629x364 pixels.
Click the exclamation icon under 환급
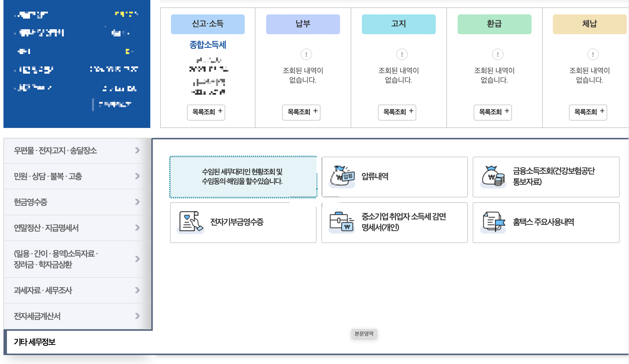pyautogui.click(x=498, y=54)
